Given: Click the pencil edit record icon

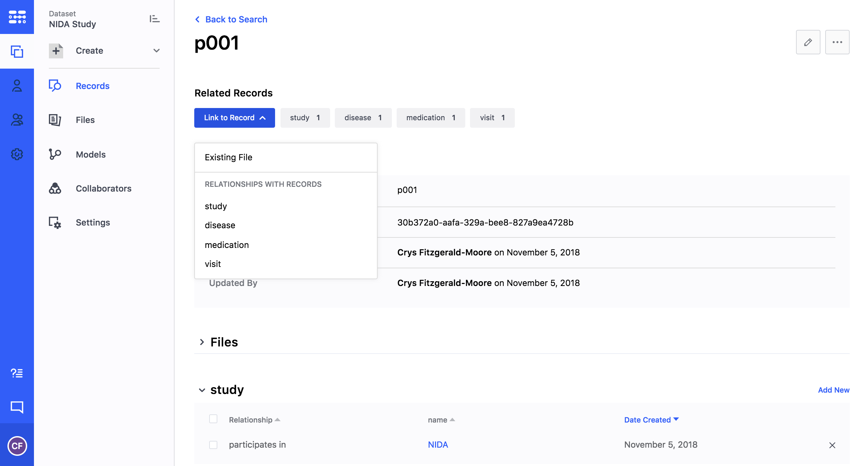Looking at the screenshot, I should [808, 42].
